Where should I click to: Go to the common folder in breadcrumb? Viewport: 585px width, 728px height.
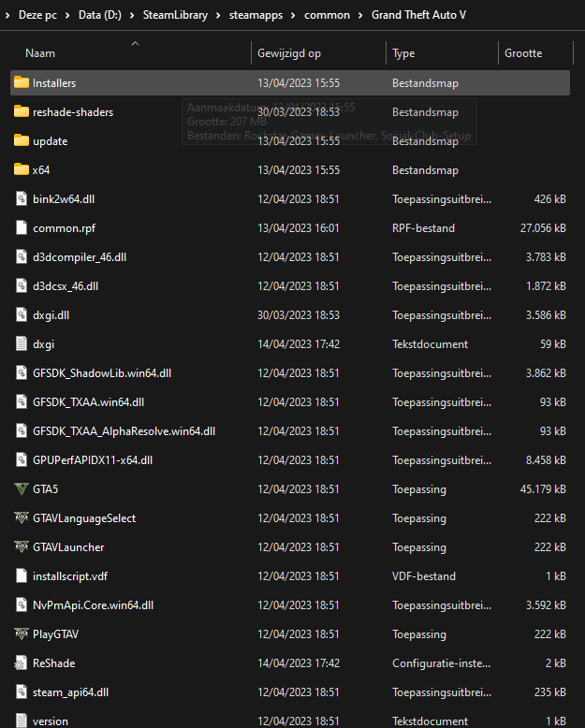327,15
